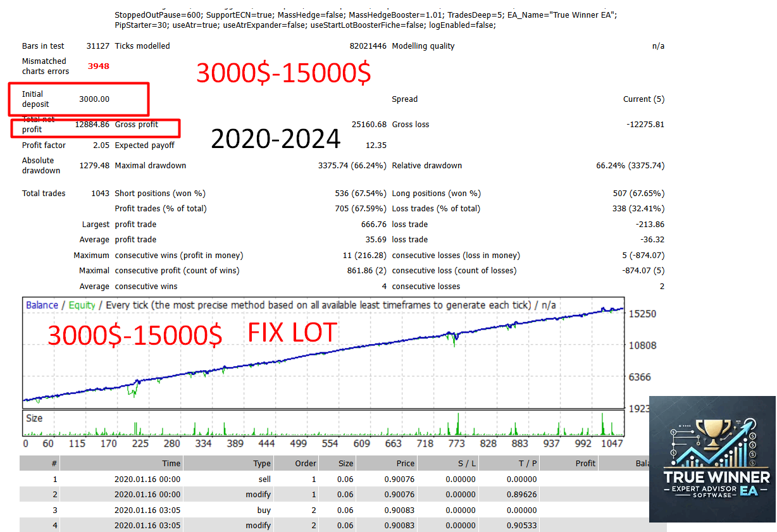The image size is (777, 532).
Task: Click the Mismatched charts errors value 3948
Action: tap(99, 66)
